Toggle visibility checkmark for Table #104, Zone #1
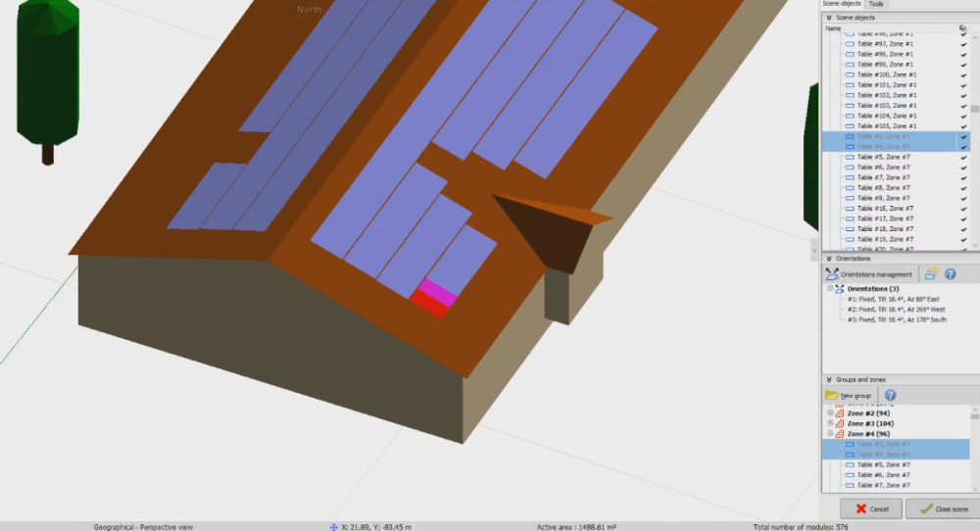 point(964,116)
